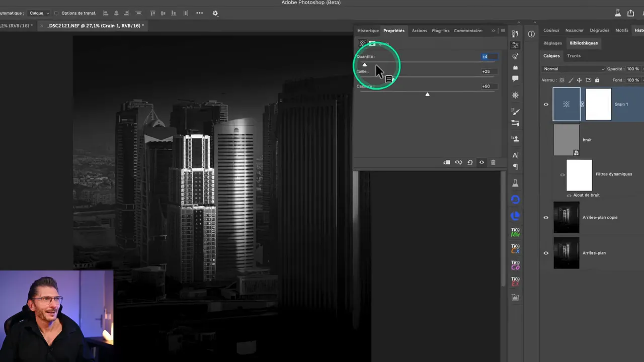Viewport: 644px width, 362px height.
Task: Open the TK9 Mm panel icon
Action: (x=515, y=232)
